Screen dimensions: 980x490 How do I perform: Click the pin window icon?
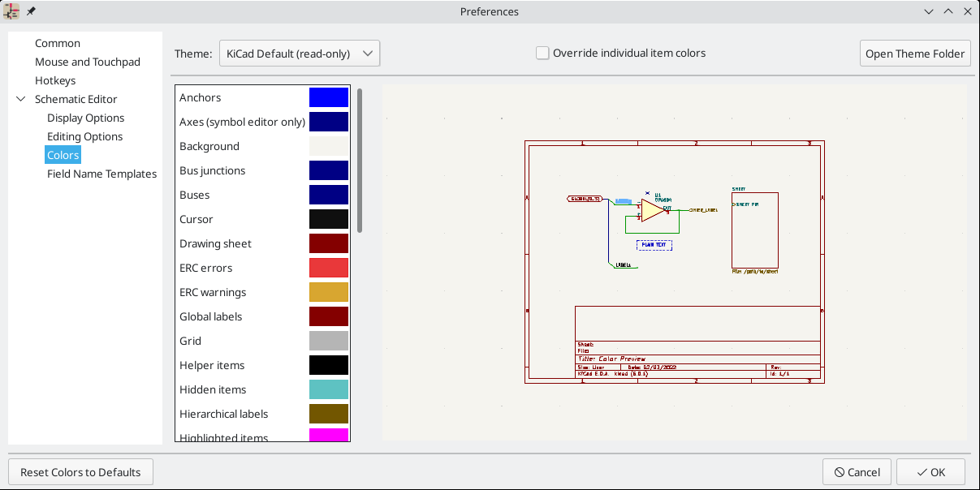32,11
